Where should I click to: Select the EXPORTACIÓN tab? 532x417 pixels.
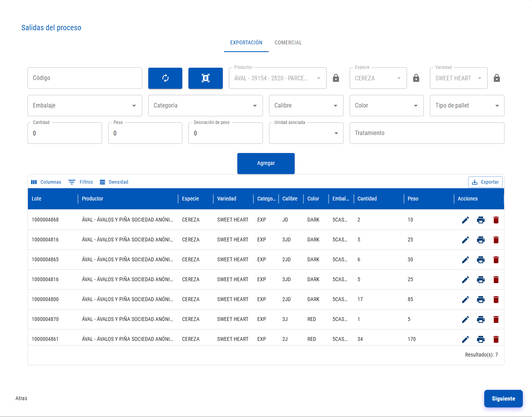[246, 43]
